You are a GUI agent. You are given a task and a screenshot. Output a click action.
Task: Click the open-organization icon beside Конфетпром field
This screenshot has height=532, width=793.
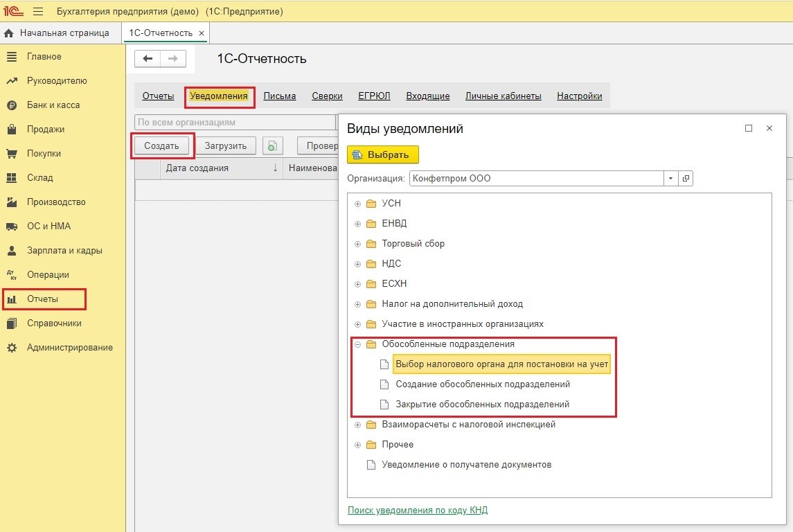pos(686,178)
